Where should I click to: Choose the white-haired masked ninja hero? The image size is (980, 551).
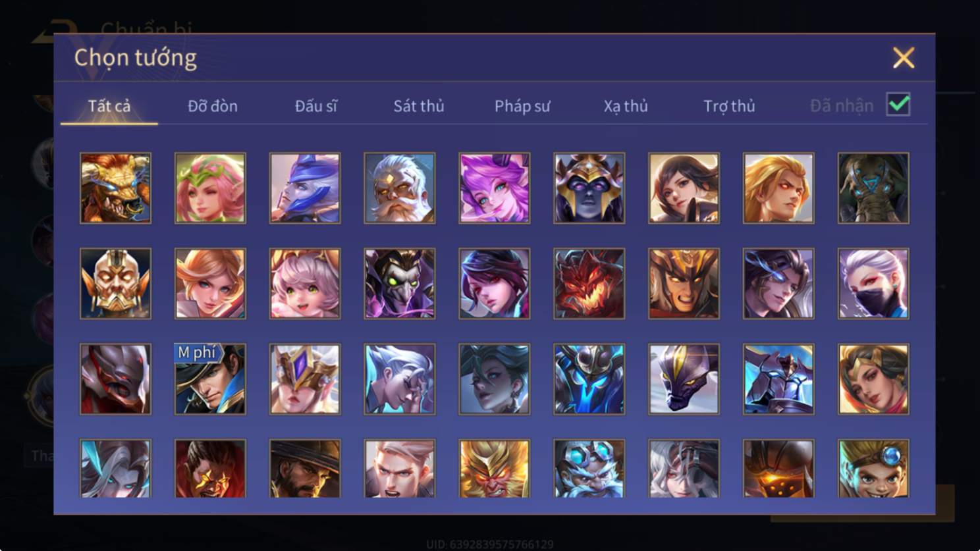tap(873, 284)
